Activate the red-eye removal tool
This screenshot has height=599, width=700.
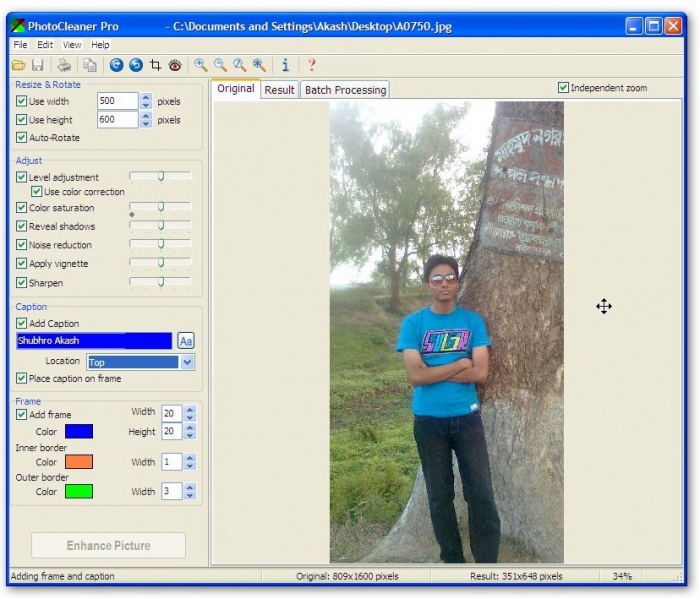coord(175,66)
